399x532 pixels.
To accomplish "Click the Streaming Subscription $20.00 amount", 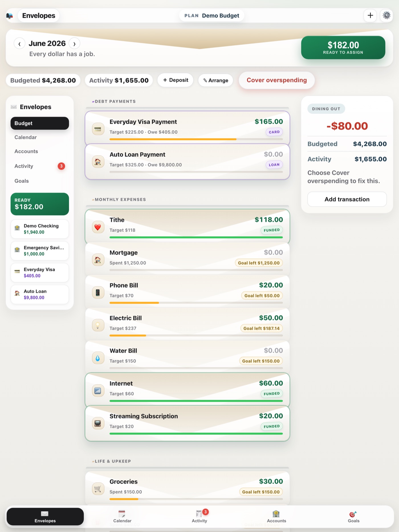I will click(x=271, y=416).
